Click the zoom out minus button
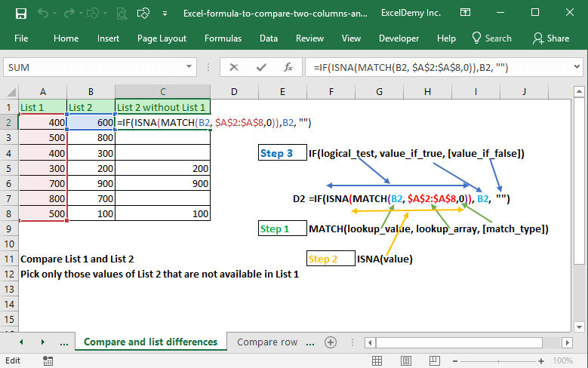 (x=455, y=361)
